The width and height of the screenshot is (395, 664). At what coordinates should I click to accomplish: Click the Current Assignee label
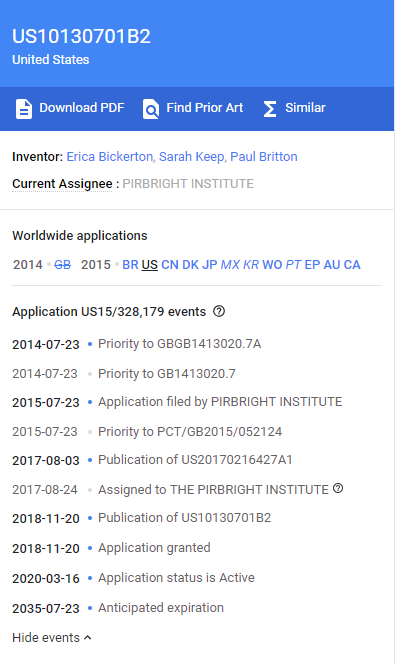[x=62, y=184]
